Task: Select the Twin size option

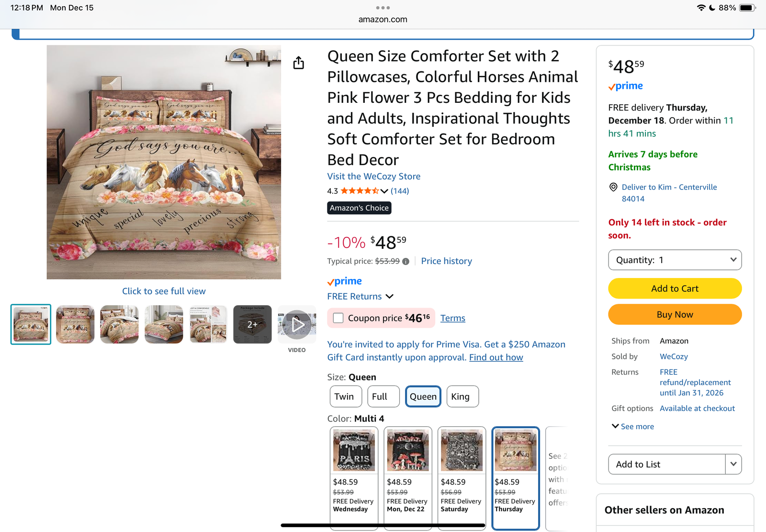Action: click(x=345, y=396)
